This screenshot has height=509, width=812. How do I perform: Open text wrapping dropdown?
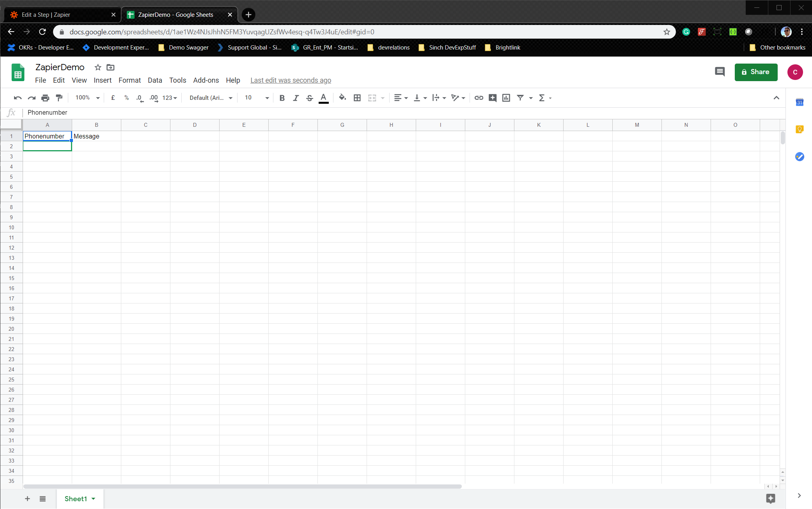439,98
